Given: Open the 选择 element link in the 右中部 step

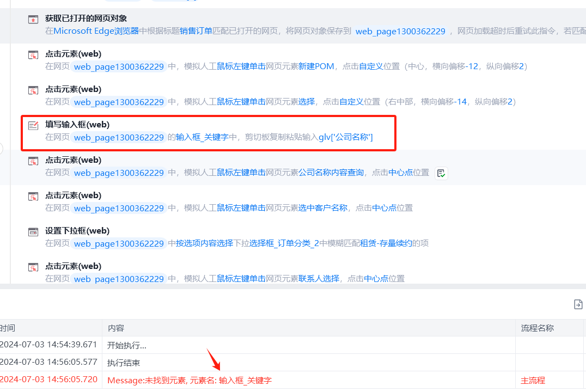Looking at the screenshot, I should (307, 102).
